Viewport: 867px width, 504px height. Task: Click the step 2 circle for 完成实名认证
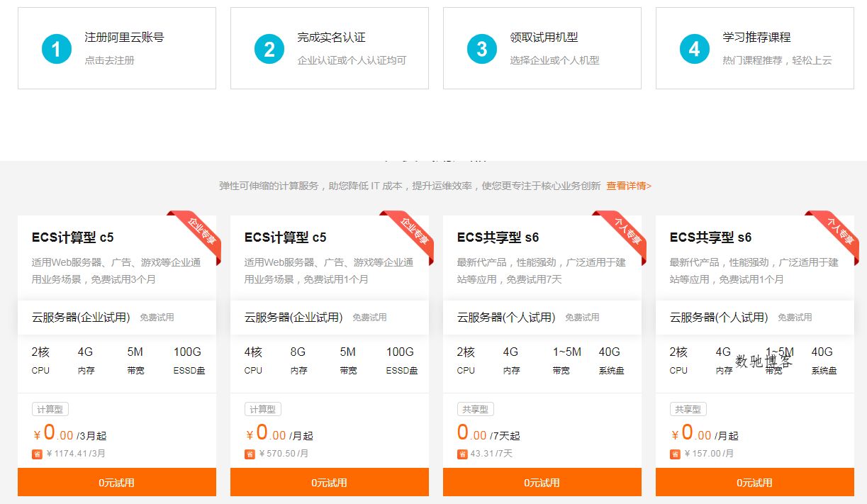pos(269,48)
